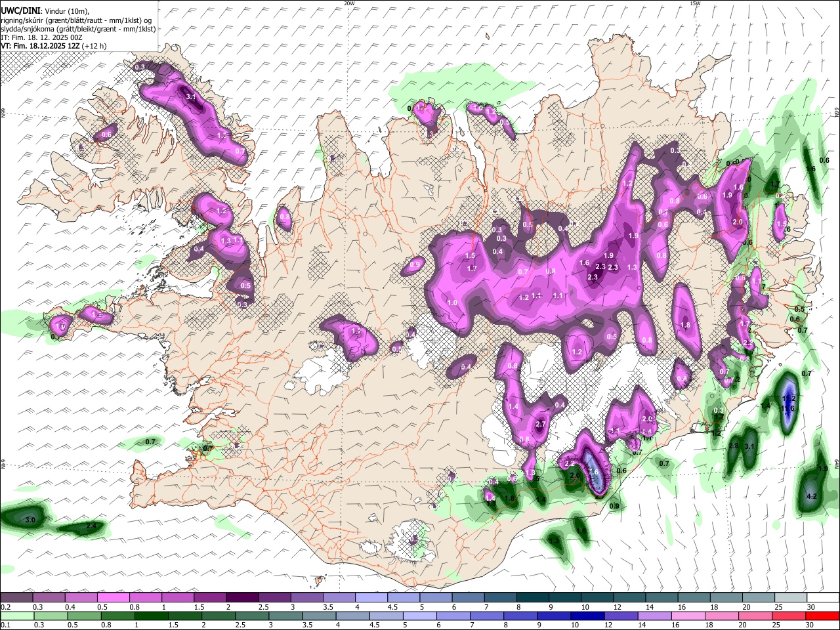This screenshot has width=840, height=630.
Task: Click the 'slydda/snjókoma' legend description line
Action: pos(78,29)
